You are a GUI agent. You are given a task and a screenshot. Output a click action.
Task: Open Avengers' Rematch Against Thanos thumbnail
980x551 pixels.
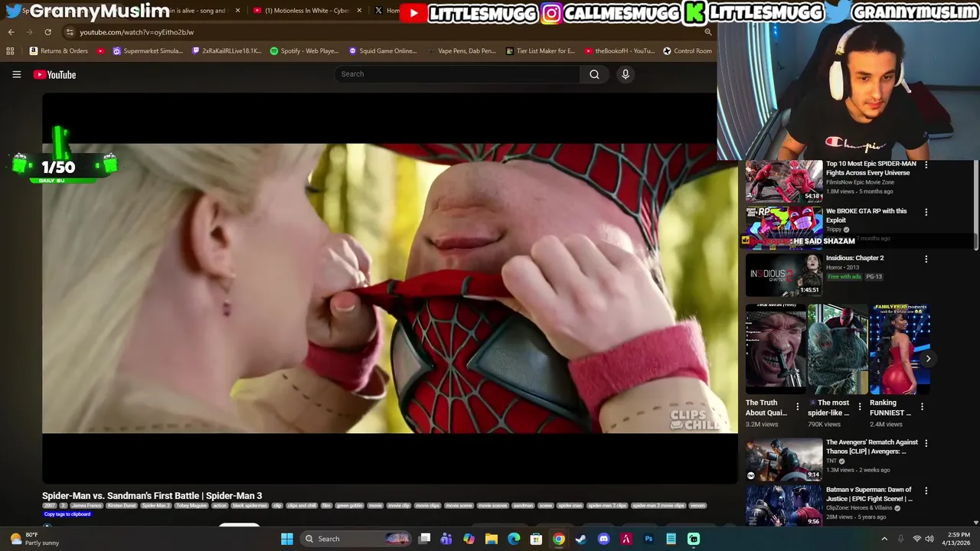784,459
